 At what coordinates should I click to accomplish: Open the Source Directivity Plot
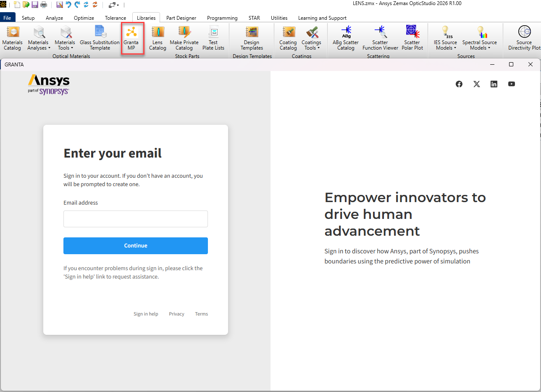pyautogui.click(x=524, y=38)
